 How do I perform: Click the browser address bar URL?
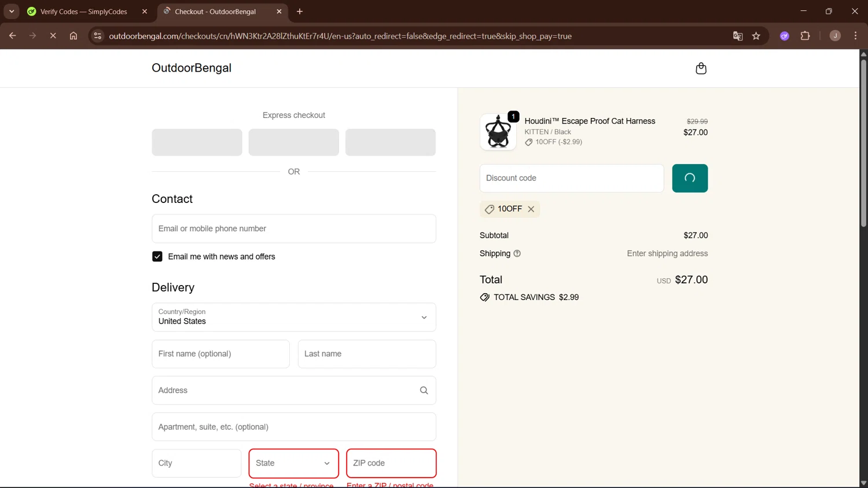[340, 36]
